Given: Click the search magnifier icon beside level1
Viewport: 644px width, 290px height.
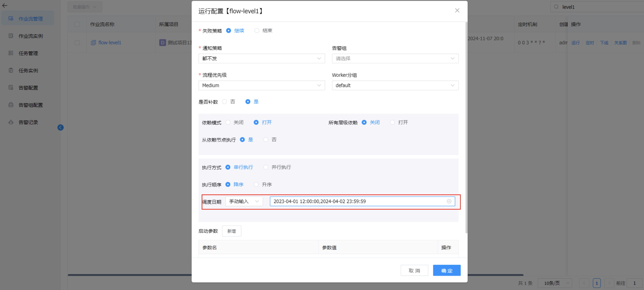Looking at the screenshot, I should pyautogui.click(x=556, y=7).
